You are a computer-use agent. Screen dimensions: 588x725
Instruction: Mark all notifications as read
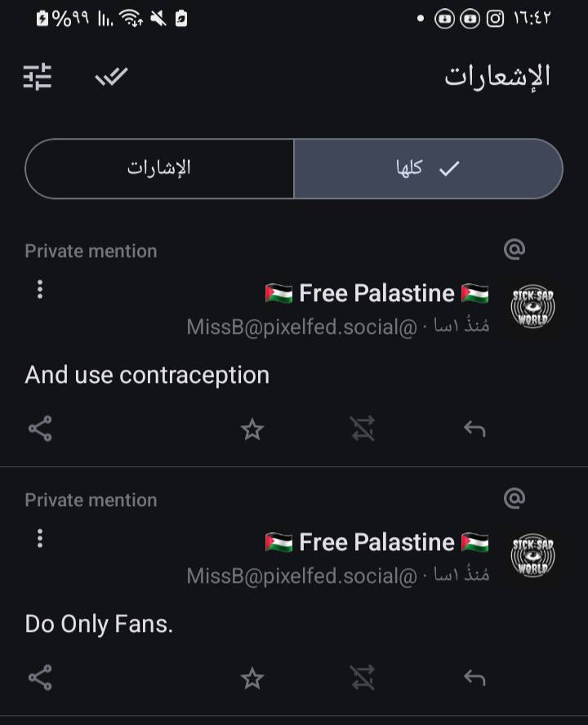[x=111, y=77]
